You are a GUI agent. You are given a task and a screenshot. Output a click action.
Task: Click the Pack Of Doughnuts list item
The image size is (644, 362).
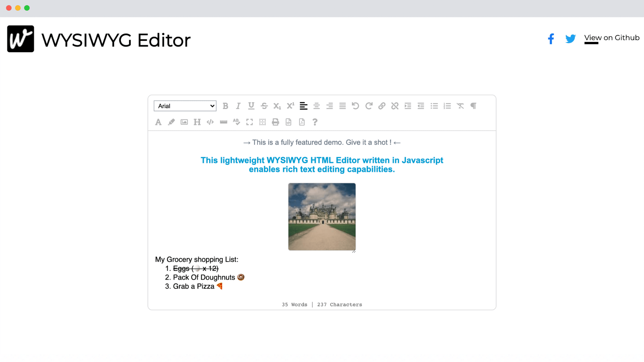209,277
